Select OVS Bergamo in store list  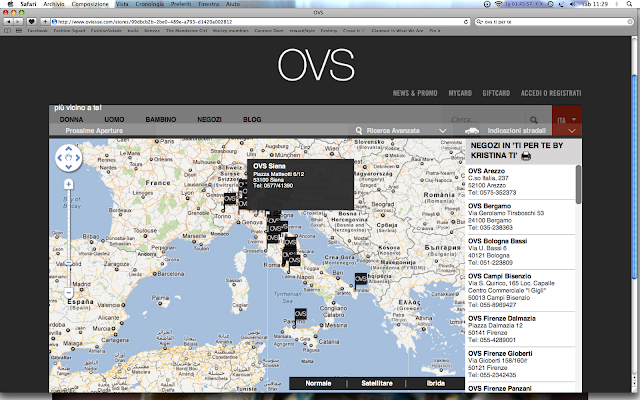[489, 206]
